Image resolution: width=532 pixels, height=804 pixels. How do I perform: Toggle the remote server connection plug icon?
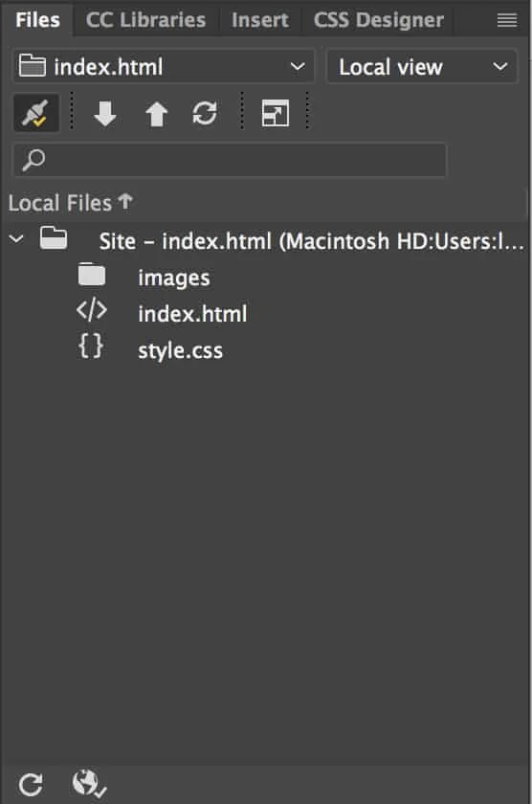point(35,112)
